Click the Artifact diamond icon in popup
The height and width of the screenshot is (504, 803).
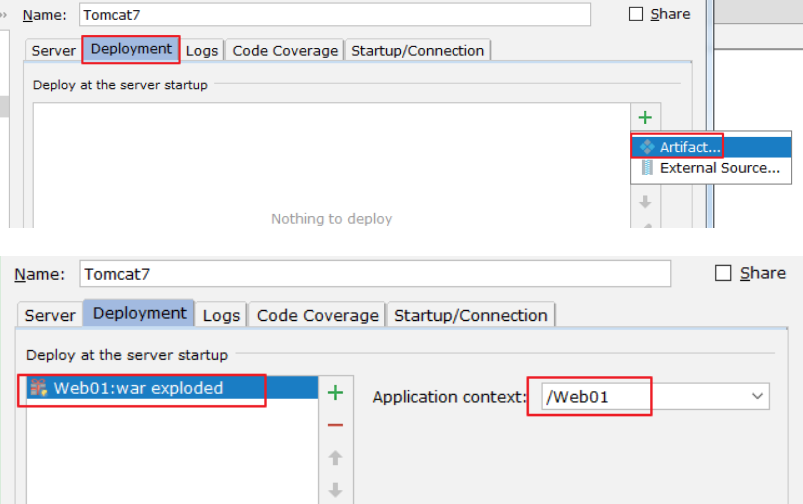coord(647,147)
